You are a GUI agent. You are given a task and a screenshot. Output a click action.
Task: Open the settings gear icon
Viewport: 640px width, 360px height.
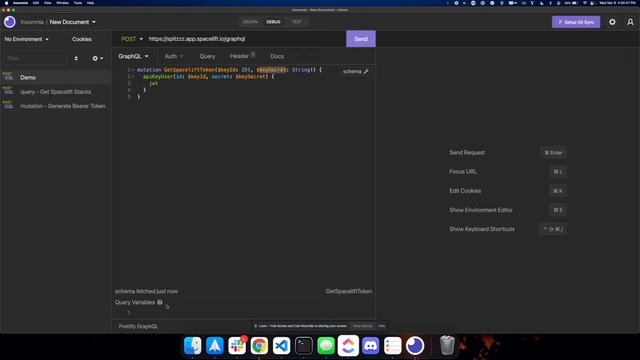click(x=612, y=22)
